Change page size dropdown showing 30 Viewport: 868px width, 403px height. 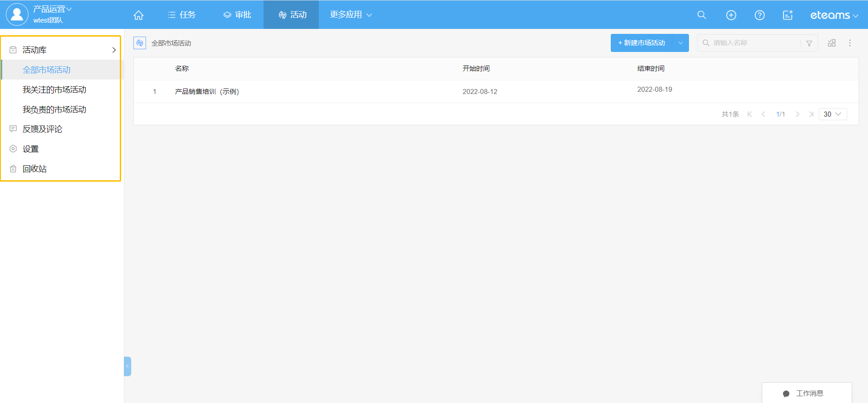point(832,114)
